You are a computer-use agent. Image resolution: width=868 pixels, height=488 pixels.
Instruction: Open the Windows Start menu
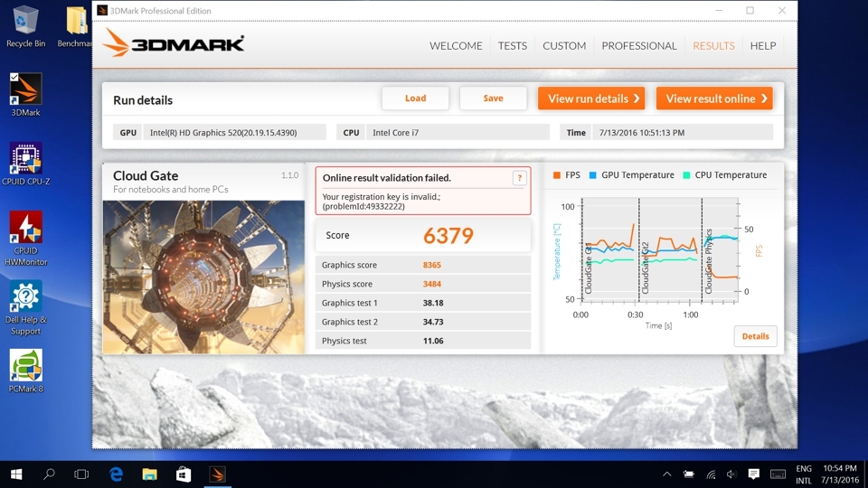pos(16,474)
